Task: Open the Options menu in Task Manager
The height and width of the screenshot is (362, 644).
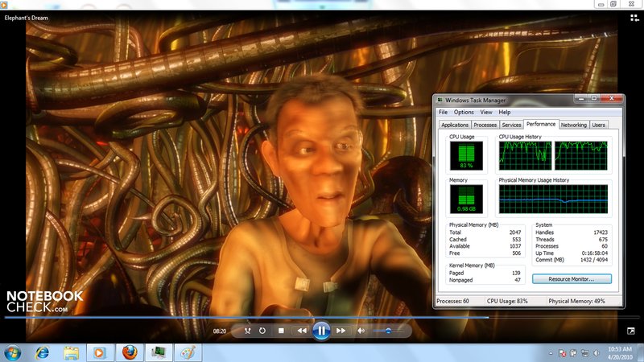Action: [x=463, y=113]
